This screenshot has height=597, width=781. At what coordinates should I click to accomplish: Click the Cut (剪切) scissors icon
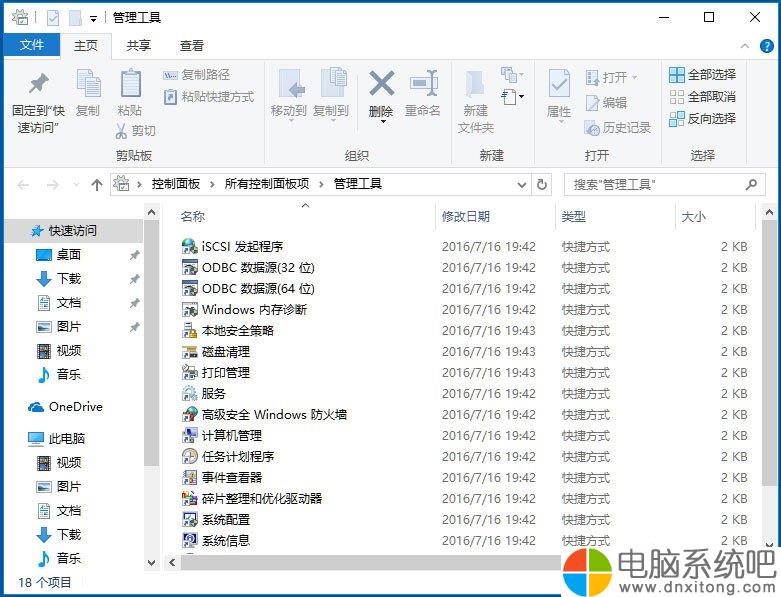[121, 131]
